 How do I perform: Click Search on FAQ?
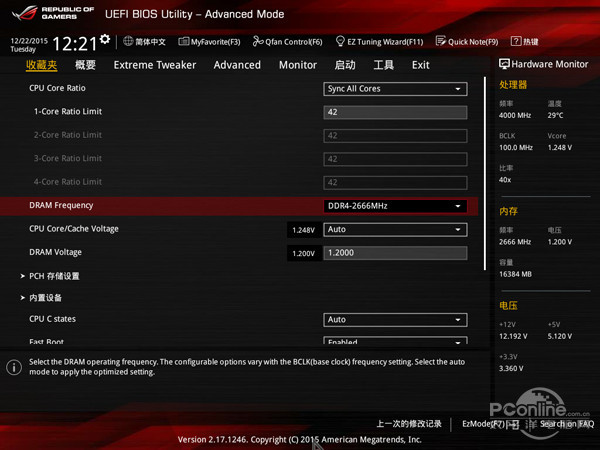pyautogui.click(x=567, y=424)
